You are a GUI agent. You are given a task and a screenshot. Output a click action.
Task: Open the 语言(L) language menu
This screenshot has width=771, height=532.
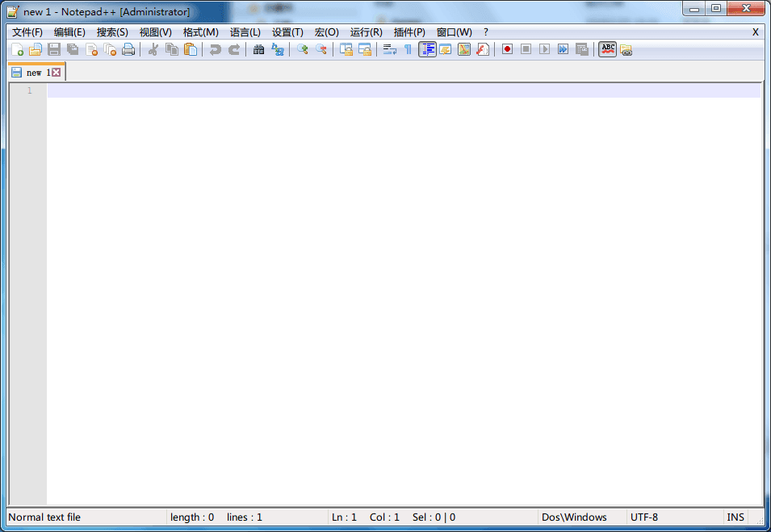[245, 31]
